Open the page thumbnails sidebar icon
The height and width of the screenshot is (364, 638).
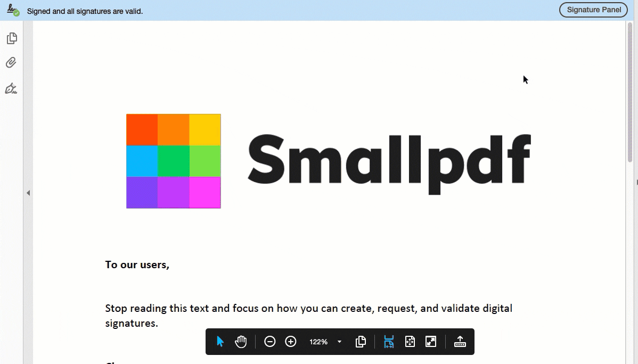click(12, 38)
